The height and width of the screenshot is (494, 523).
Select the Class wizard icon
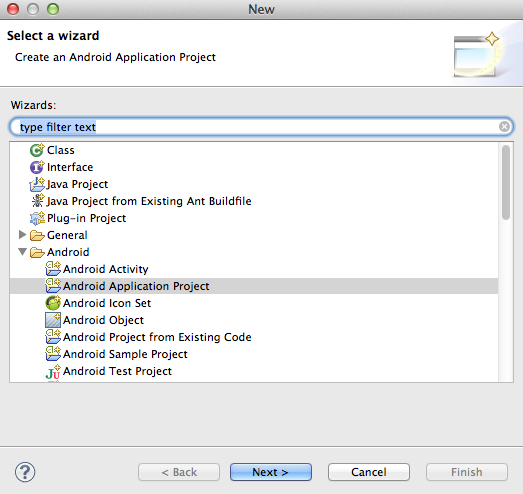(x=37, y=150)
